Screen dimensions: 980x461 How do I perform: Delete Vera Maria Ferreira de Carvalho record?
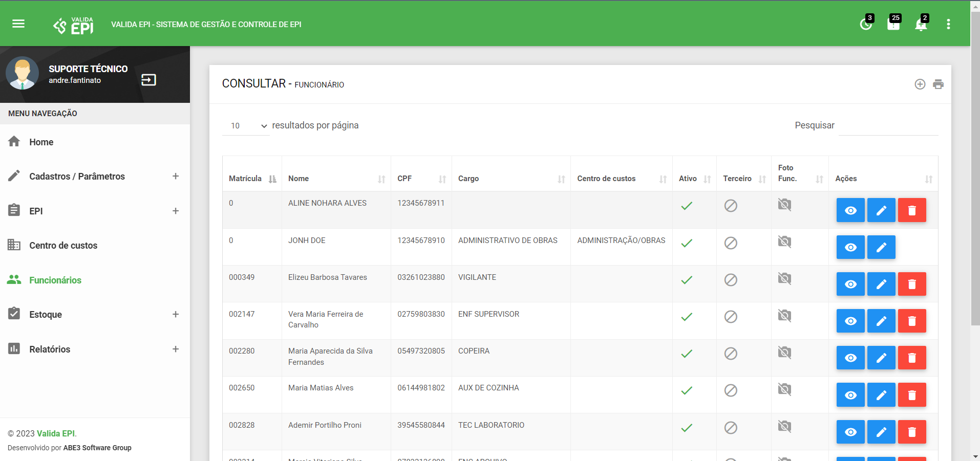pos(912,321)
